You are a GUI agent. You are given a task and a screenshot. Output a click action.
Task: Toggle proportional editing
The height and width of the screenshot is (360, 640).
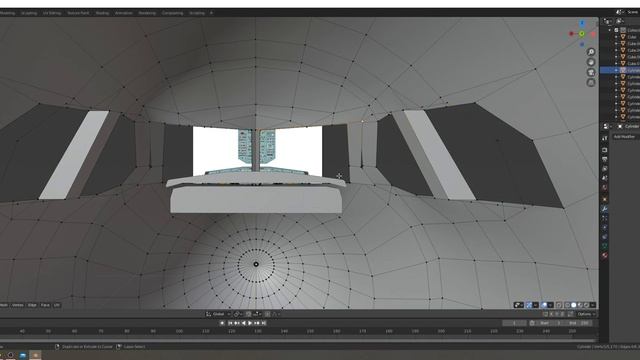click(x=267, y=314)
